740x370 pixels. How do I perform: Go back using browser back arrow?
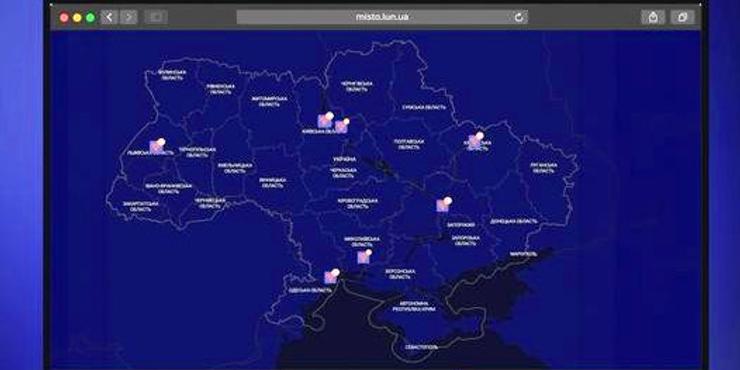click(109, 17)
